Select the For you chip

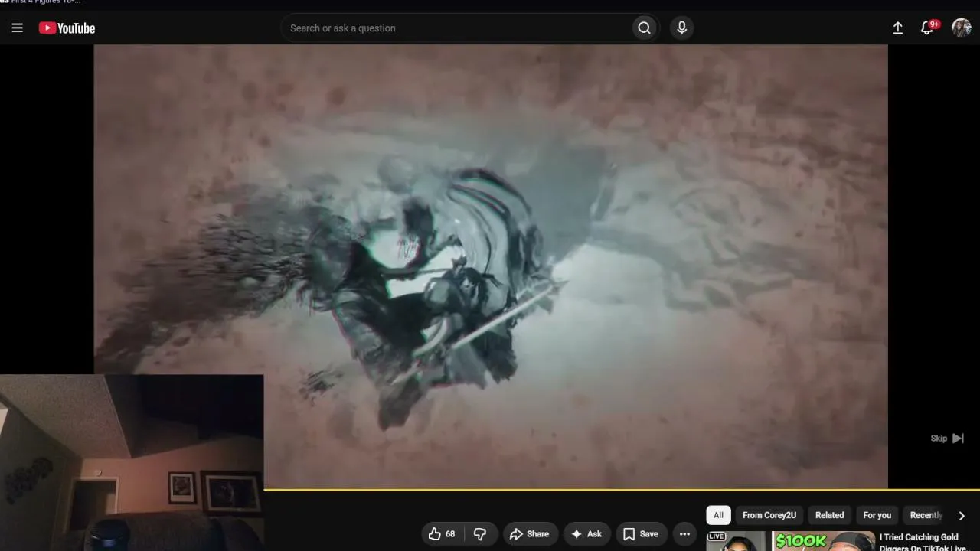(877, 515)
